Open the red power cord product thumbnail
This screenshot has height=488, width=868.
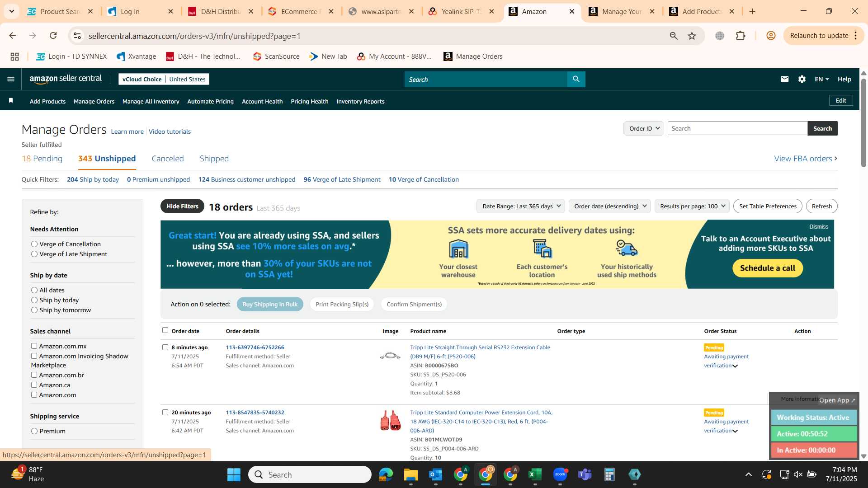point(390,421)
